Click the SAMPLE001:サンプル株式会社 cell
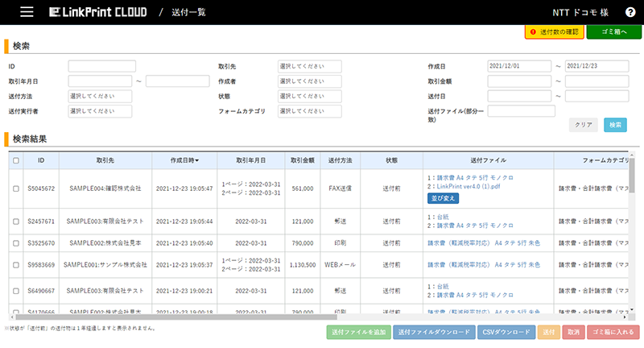Image resolution: width=644 pixels, height=348 pixels. tap(105, 265)
